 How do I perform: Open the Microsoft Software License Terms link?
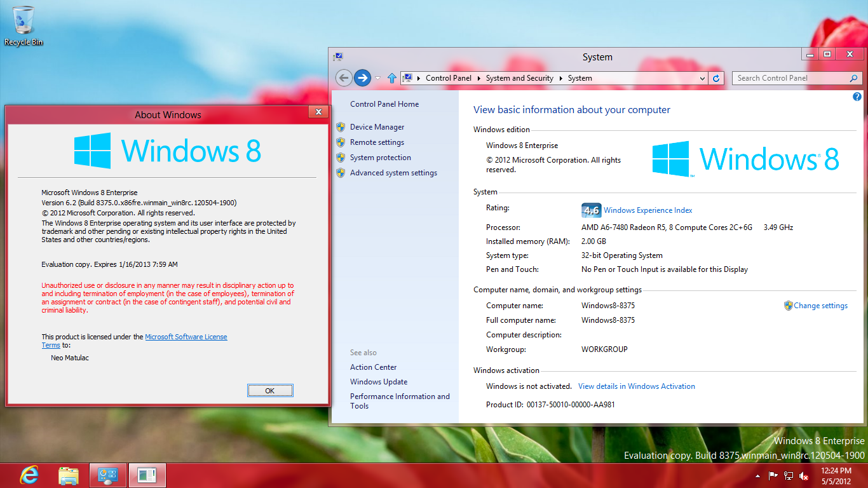click(186, 337)
